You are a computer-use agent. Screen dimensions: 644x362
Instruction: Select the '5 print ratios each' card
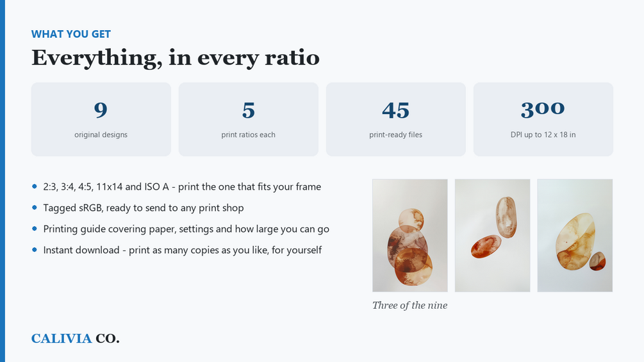pos(249,119)
